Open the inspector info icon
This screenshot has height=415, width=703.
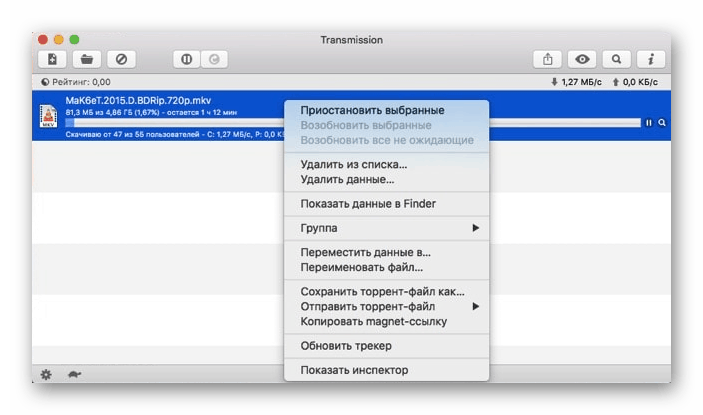tap(651, 59)
